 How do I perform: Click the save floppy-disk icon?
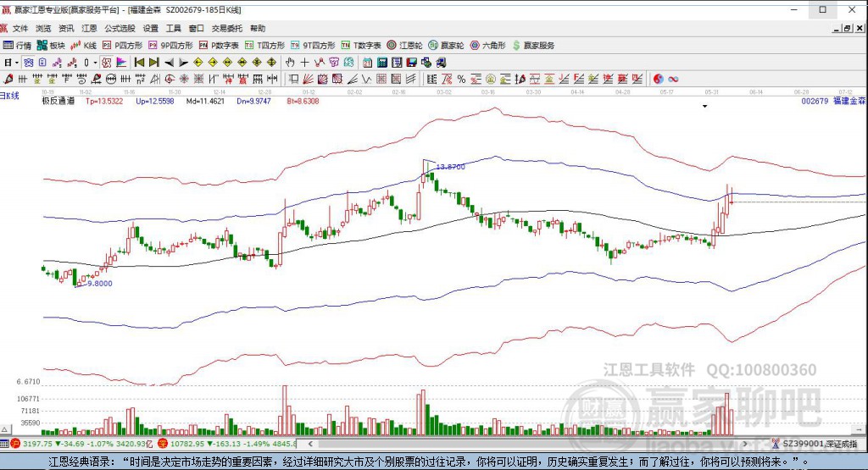point(411,63)
